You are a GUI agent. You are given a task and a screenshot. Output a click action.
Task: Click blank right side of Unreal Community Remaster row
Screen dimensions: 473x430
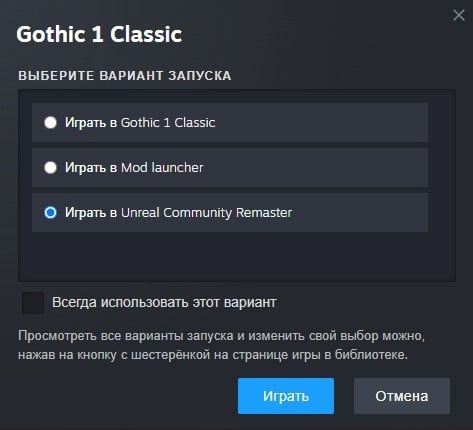tap(360, 212)
